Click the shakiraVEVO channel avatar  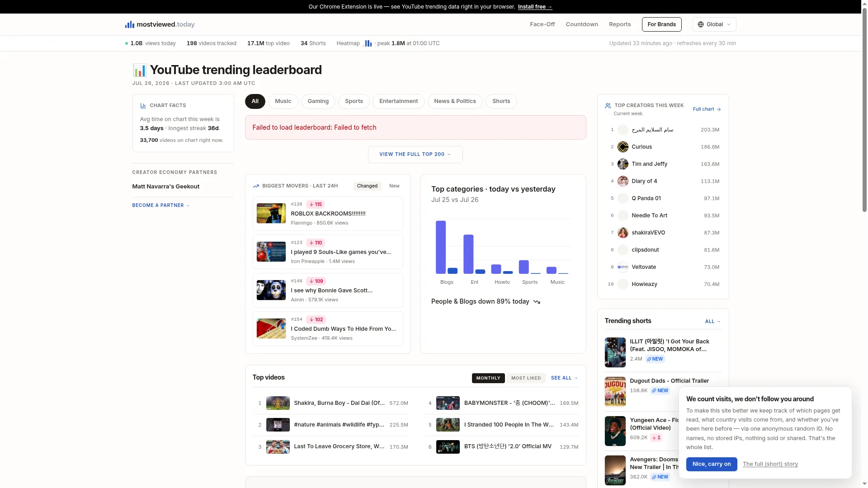623,233
